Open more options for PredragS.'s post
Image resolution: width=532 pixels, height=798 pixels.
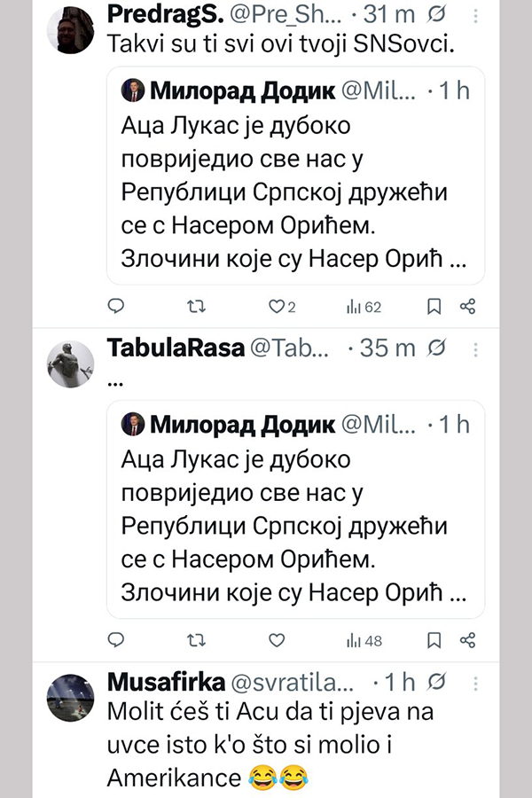click(x=476, y=15)
